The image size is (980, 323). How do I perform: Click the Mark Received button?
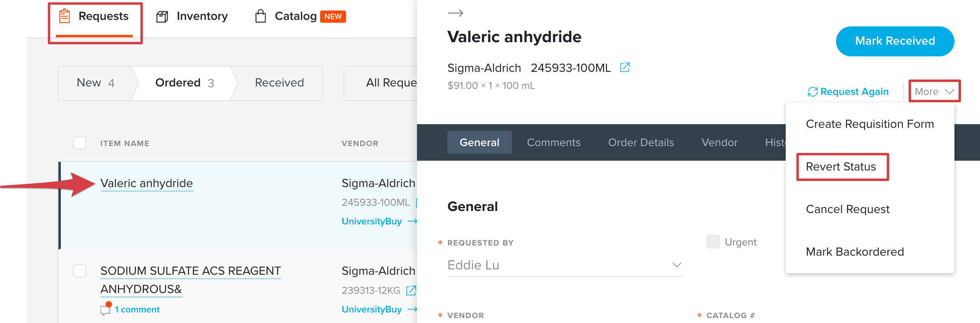(x=895, y=41)
